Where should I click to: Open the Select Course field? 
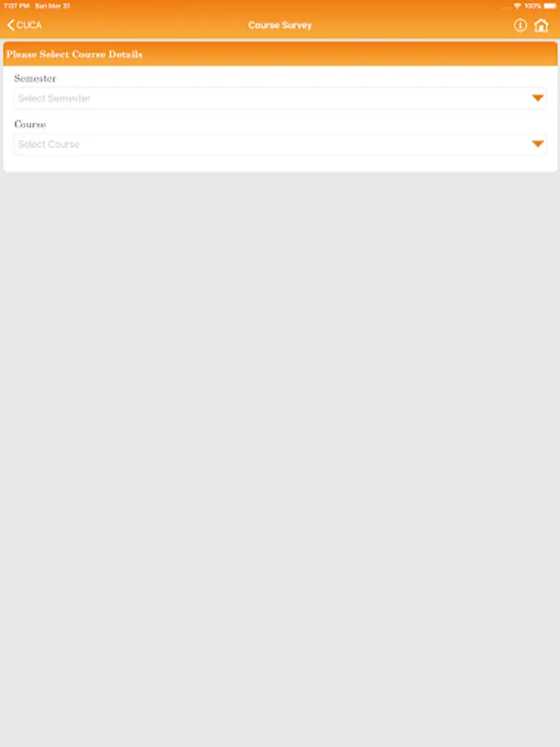click(280, 144)
